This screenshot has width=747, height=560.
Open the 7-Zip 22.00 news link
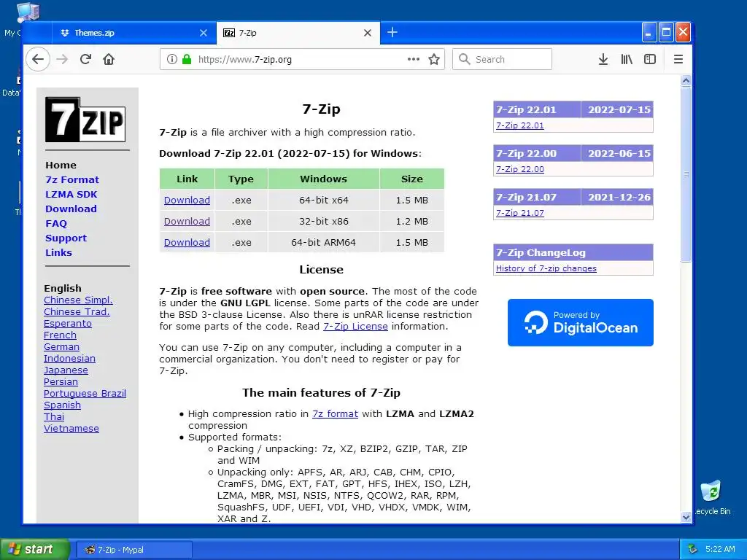[x=519, y=169]
